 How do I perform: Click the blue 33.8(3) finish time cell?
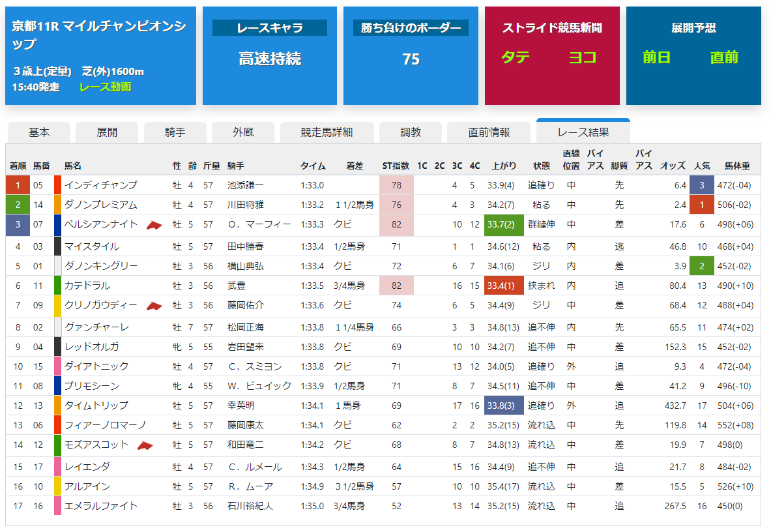click(x=504, y=406)
